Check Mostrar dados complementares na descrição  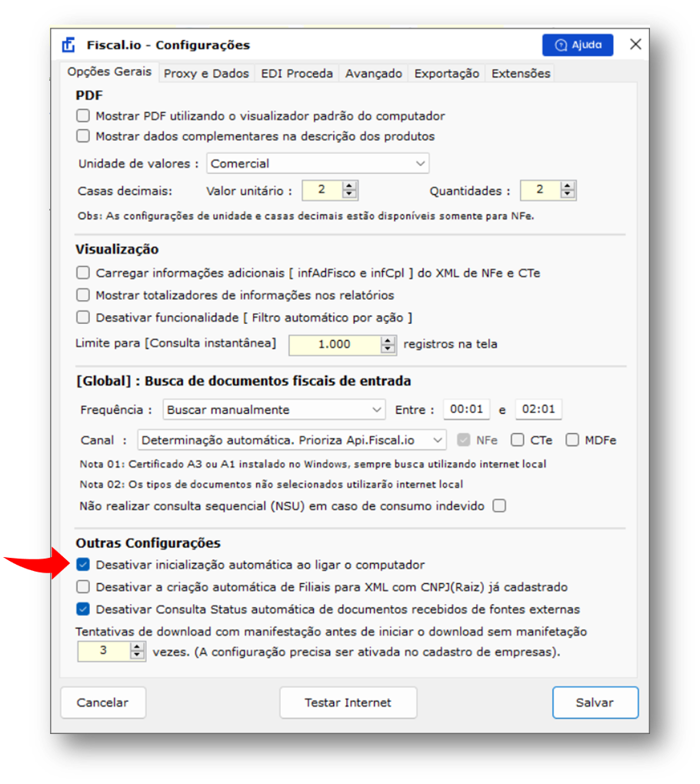tap(83, 136)
